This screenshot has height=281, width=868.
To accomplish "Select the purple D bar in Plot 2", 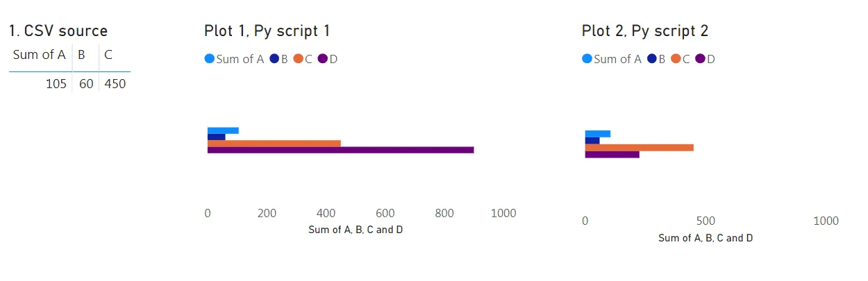I will (x=612, y=155).
